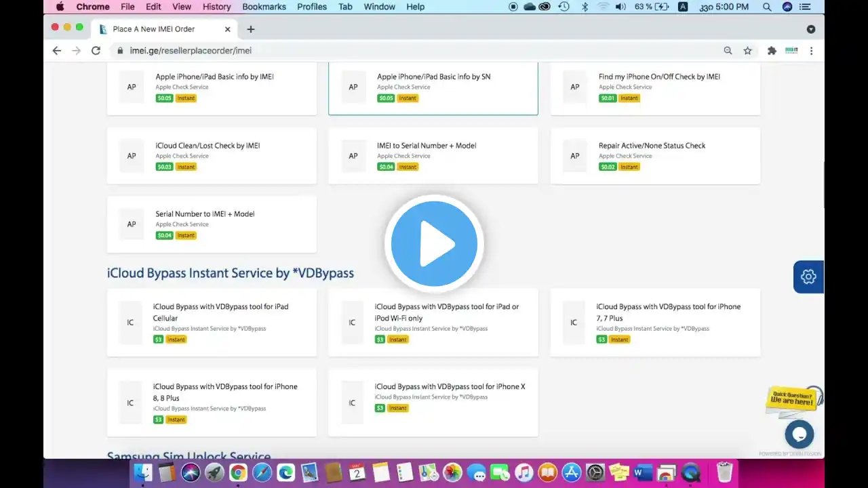Open the File menu

tap(127, 7)
